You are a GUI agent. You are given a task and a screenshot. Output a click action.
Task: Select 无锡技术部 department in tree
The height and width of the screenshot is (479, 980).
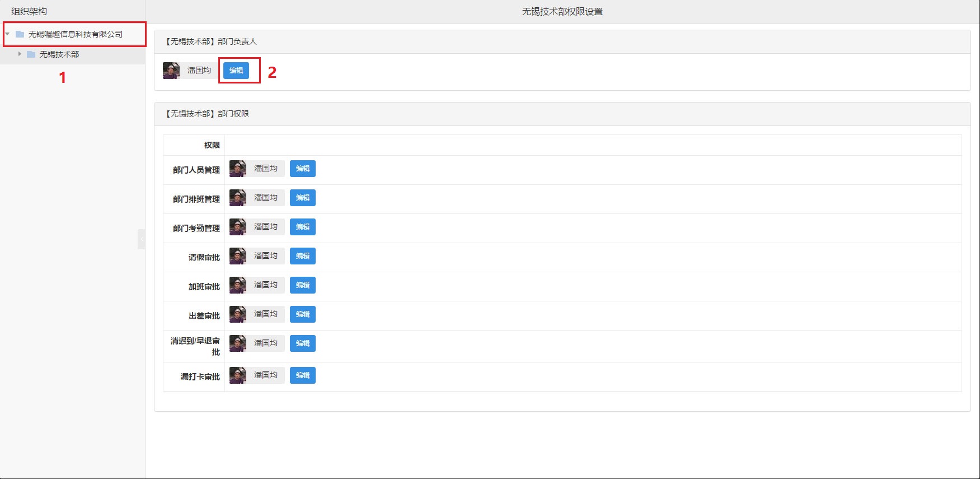[x=59, y=54]
